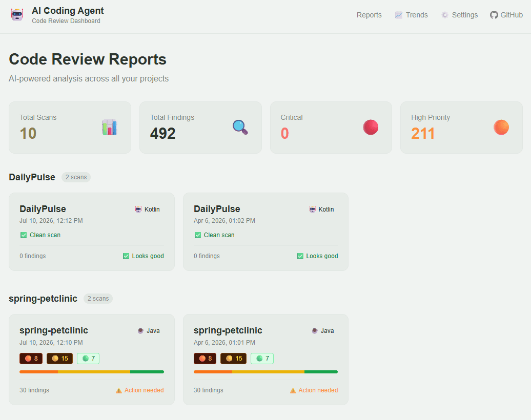Click the Code Review Reports heading
Screen dimensions: 531x420
click(88, 59)
